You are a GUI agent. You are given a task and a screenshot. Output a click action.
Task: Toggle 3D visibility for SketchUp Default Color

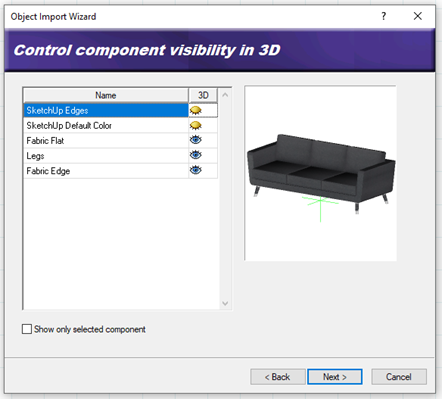tap(196, 125)
